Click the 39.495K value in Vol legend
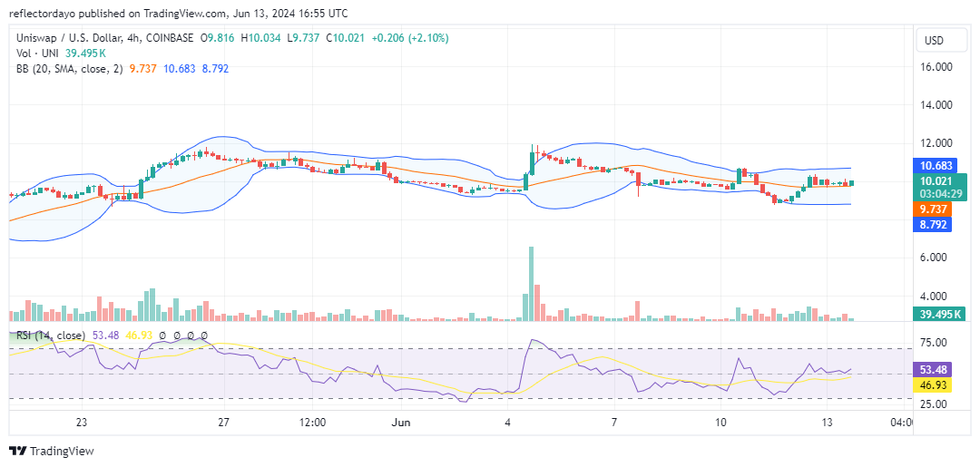980x467 pixels. [x=87, y=54]
